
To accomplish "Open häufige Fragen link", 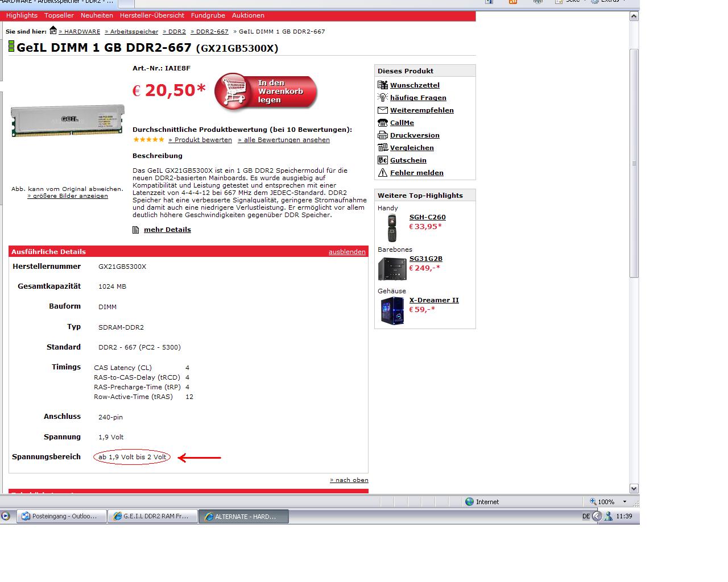I will tap(418, 98).
